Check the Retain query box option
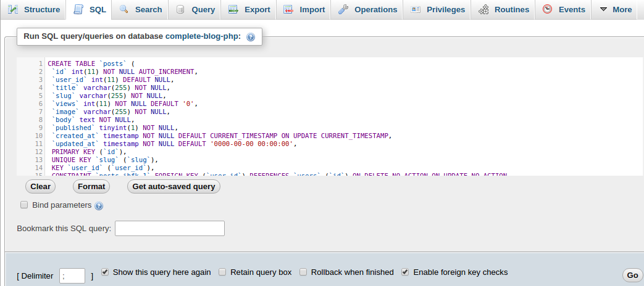Screen dimensions: 644x286 222,272
